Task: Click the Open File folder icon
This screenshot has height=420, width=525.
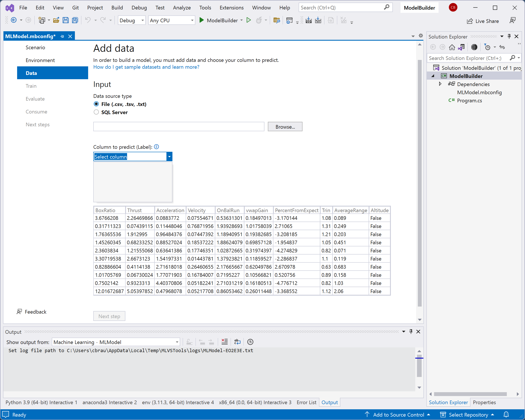Action: coord(56,21)
